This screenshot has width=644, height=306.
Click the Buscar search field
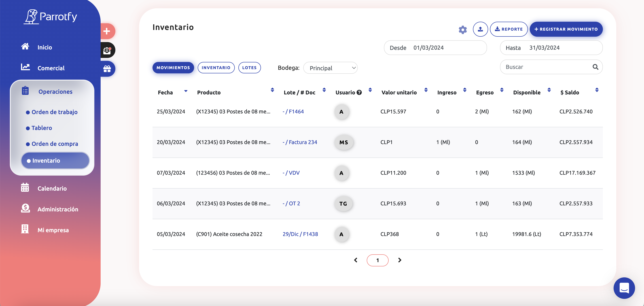(x=551, y=67)
